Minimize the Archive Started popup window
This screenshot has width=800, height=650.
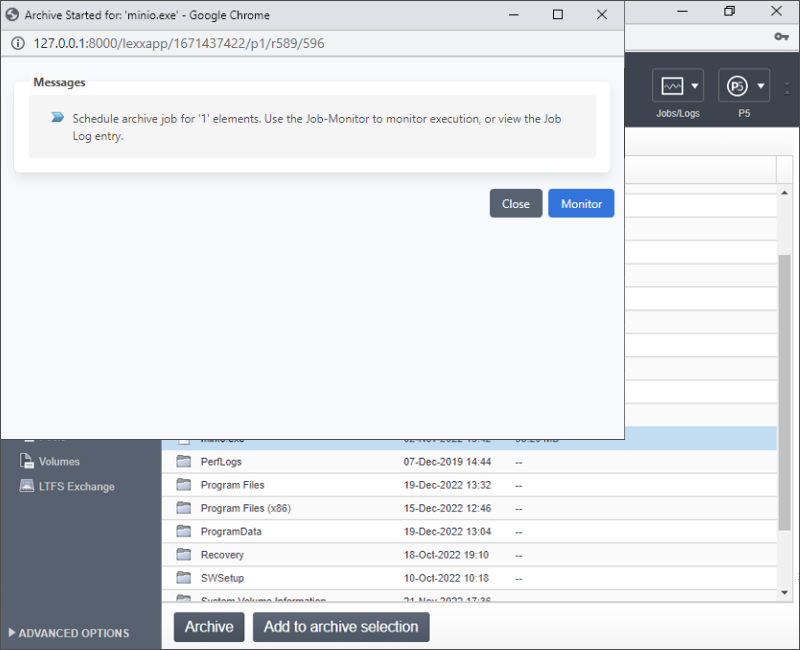(514, 14)
